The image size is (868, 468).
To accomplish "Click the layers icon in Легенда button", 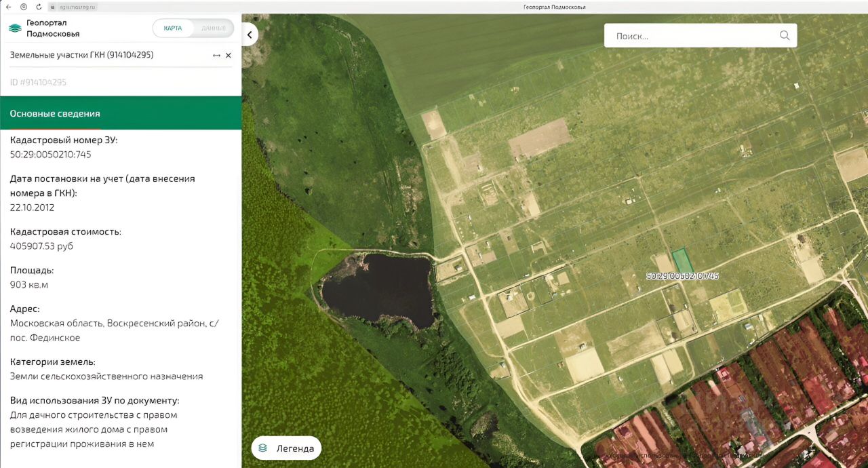I will [263, 448].
